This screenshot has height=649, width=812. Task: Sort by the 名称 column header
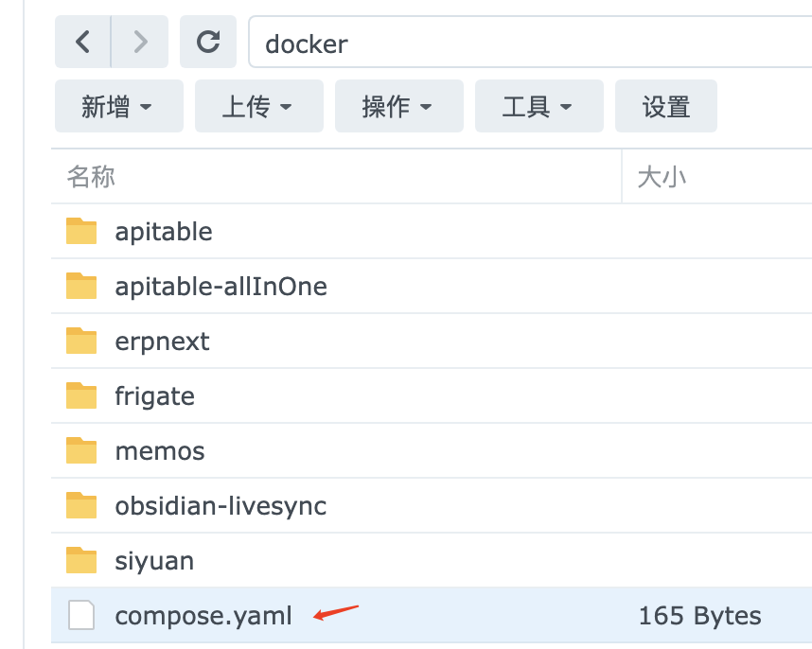coord(91,177)
